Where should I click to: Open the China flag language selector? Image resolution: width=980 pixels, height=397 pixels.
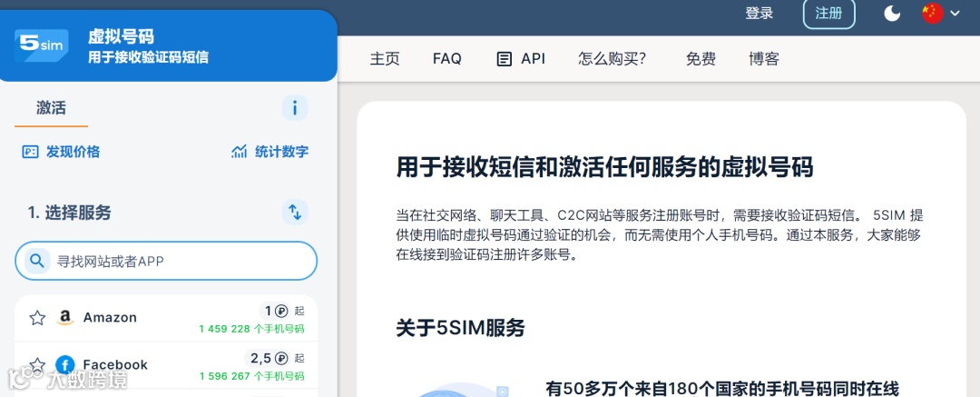point(933,13)
